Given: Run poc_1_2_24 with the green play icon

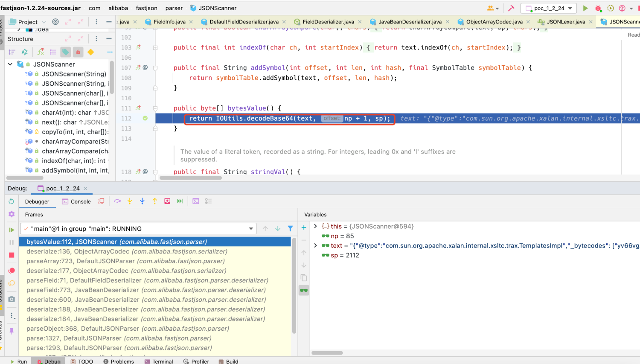Looking at the screenshot, I should pyautogui.click(x=585, y=8).
